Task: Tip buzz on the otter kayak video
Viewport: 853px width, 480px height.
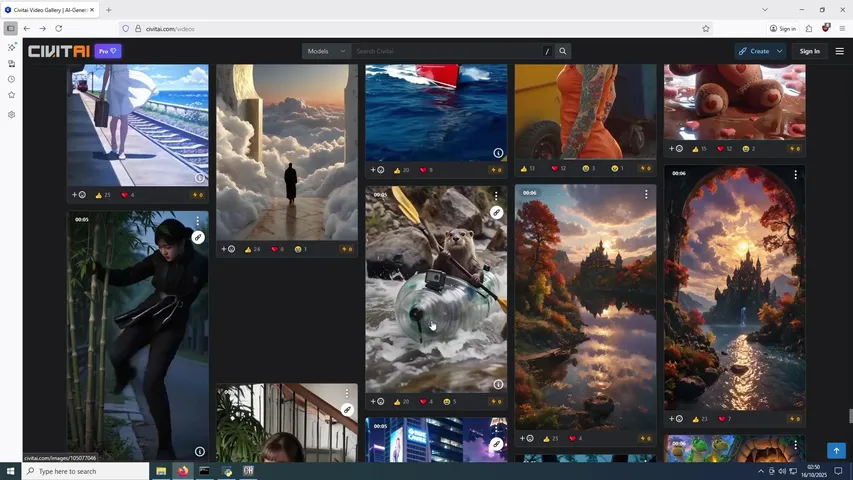Action: [496, 402]
